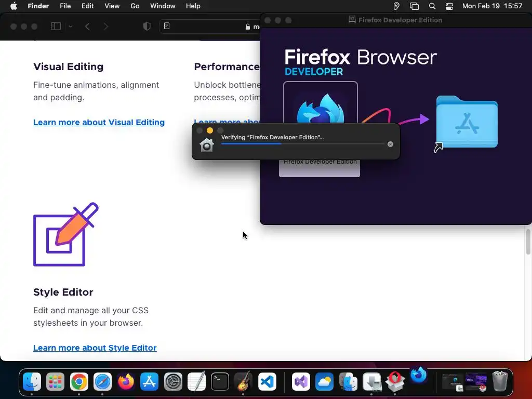Screen dimensions: 532x399
Task: Open the orange Firefox dock icon
Action: point(126,382)
